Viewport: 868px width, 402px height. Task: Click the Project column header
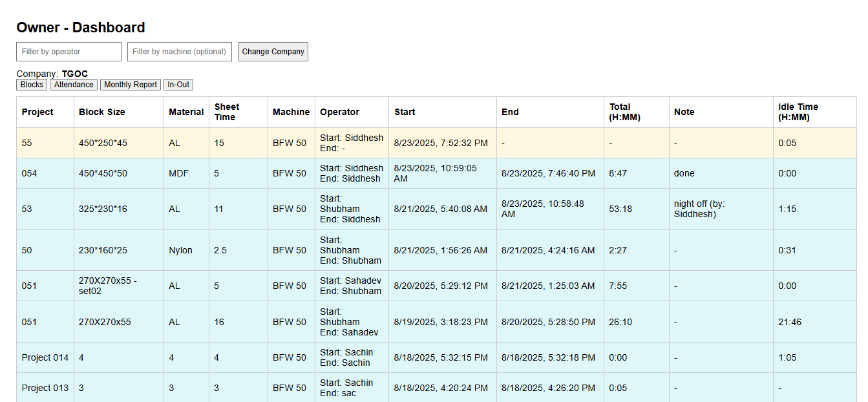tap(37, 112)
